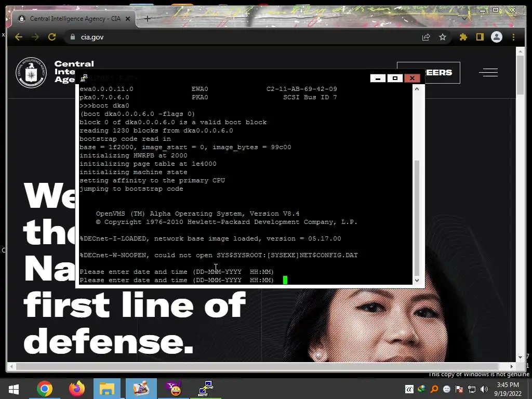
Task: Click the grey smiley tray icon
Action: [446, 389]
